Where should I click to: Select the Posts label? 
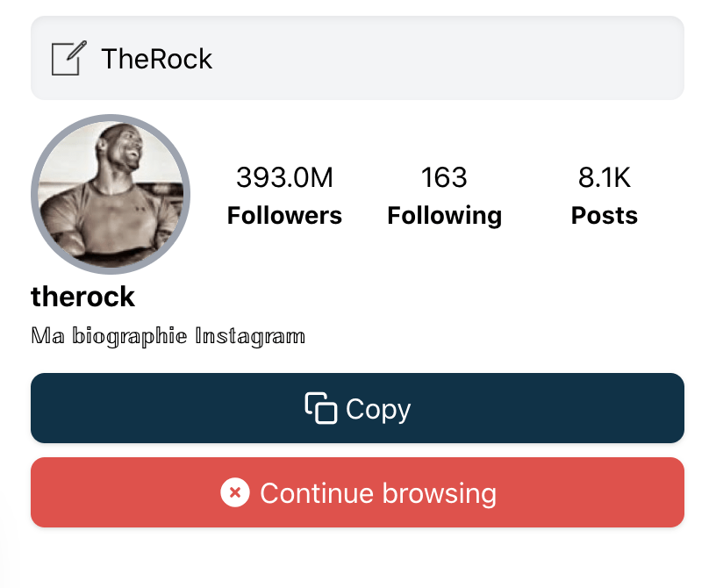pyautogui.click(x=604, y=215)
